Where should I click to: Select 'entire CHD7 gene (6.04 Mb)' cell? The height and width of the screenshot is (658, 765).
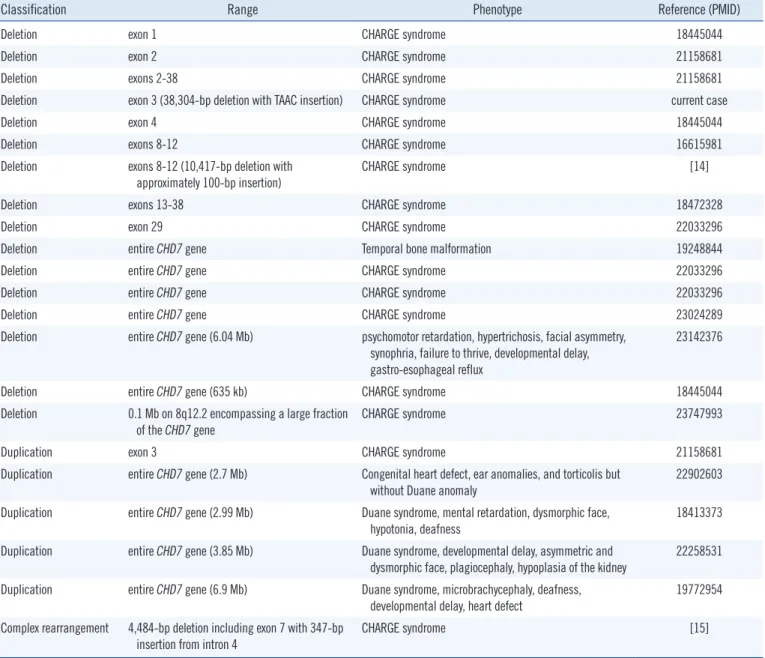coord(190,337)
